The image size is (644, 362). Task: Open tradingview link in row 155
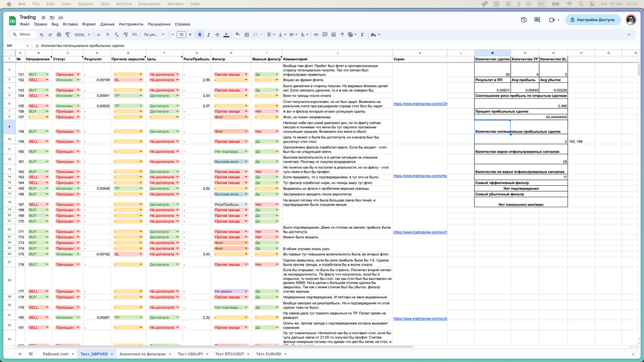(420, 104)
